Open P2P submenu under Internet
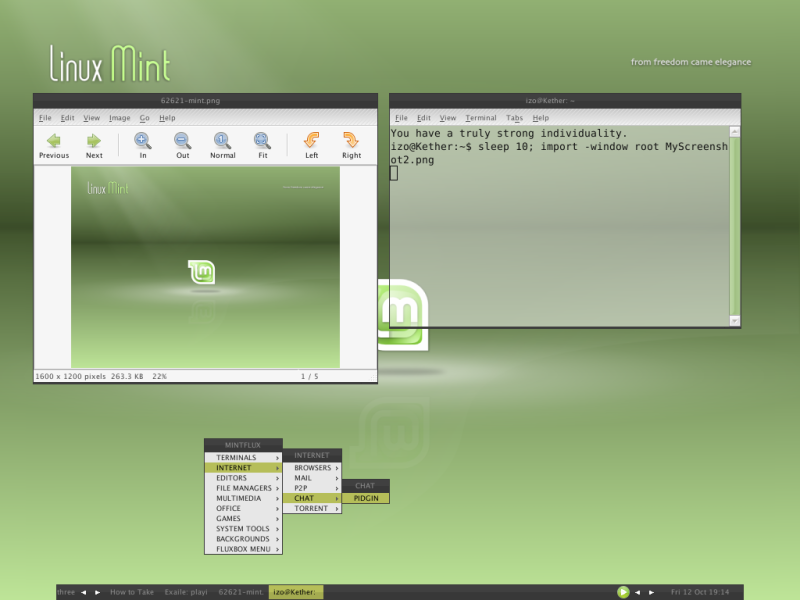The width and height of the screenshot is (800, 600). point(312,488)
